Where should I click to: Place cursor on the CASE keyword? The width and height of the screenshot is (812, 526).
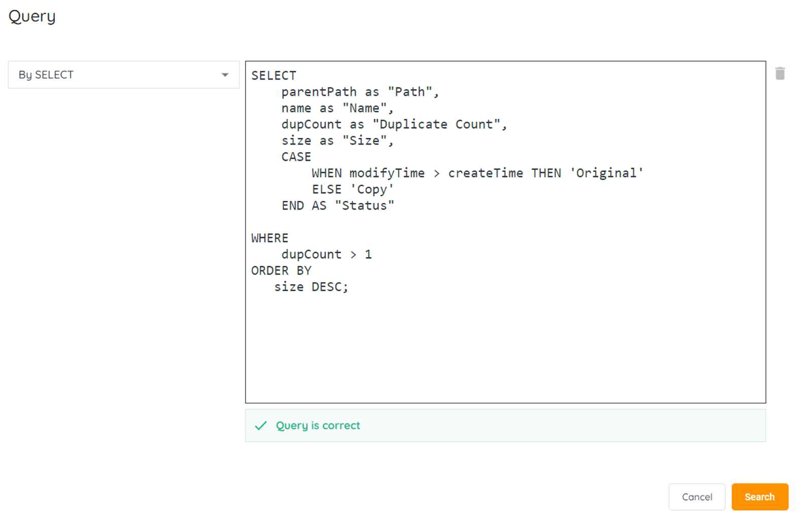(x=296, y=157)
